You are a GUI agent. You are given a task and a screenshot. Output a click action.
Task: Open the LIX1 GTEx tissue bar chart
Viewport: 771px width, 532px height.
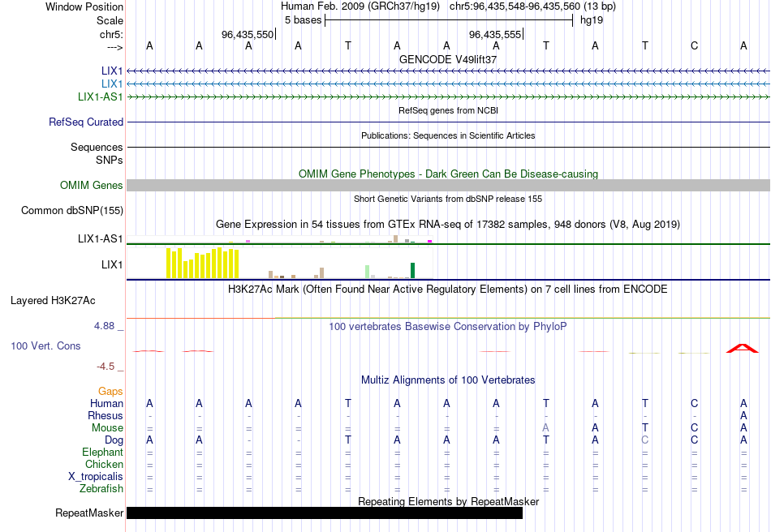coord(279,264)
